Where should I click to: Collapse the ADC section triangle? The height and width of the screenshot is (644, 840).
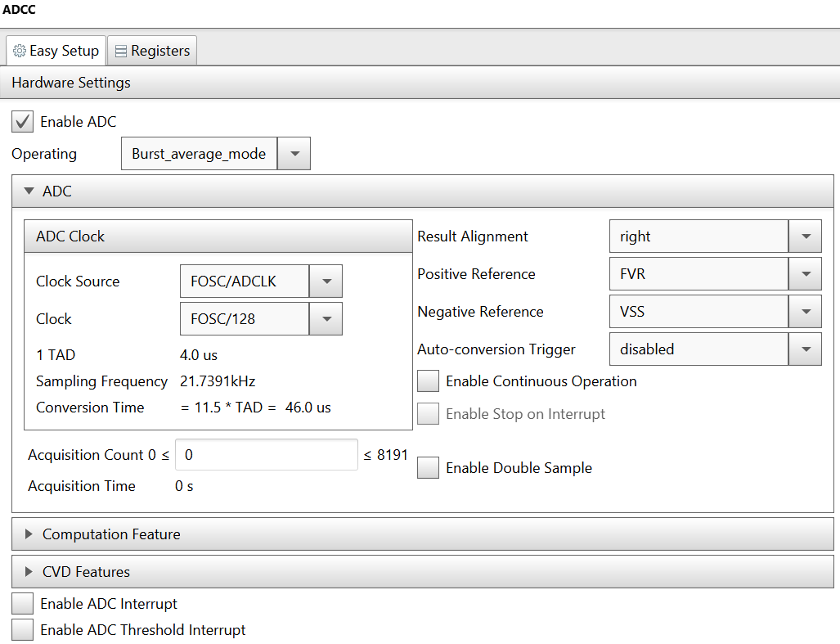[29, 191]
